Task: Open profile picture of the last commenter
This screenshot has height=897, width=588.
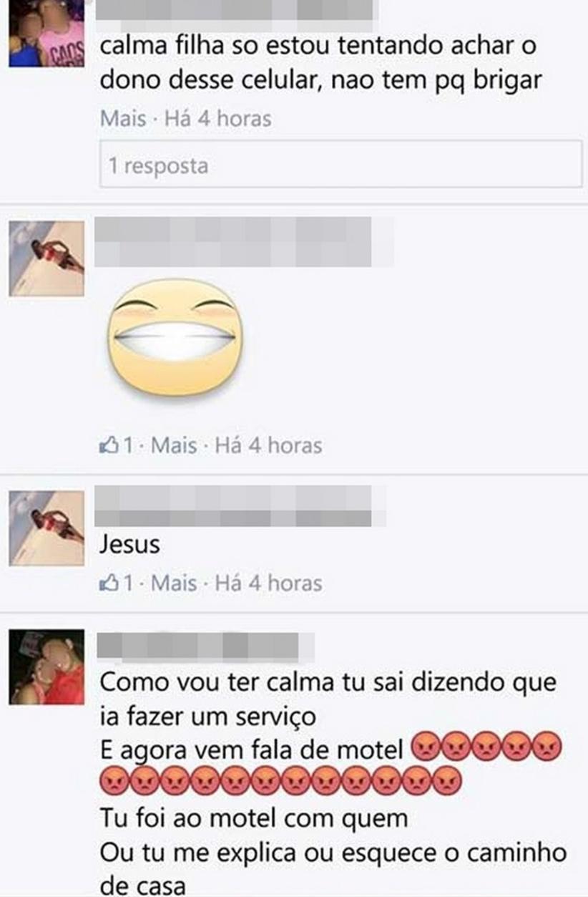Action: pos(46,667)
